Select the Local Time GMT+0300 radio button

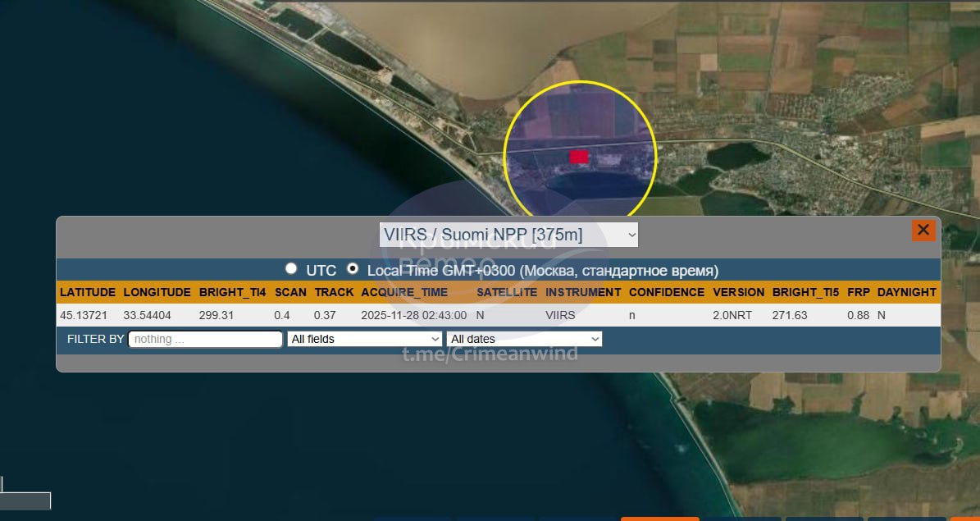353,269
